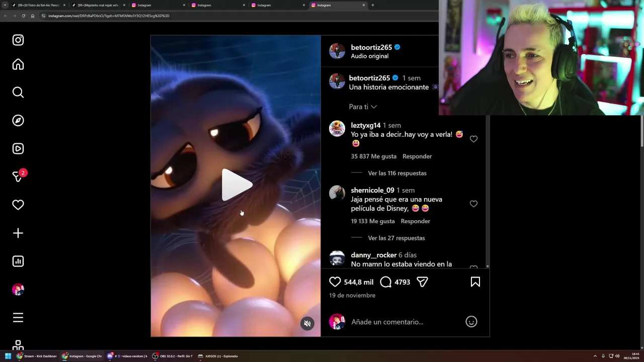Screen dimensions: 644x362
Task: Open a new browser tab
Action: click(372, 5)
